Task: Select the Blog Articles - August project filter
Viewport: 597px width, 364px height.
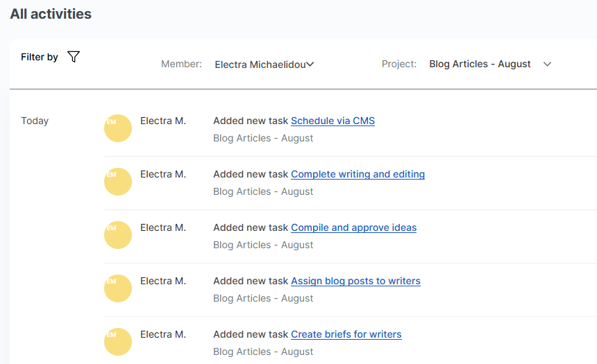Action: pyautogui.click(x=480, y=64)
